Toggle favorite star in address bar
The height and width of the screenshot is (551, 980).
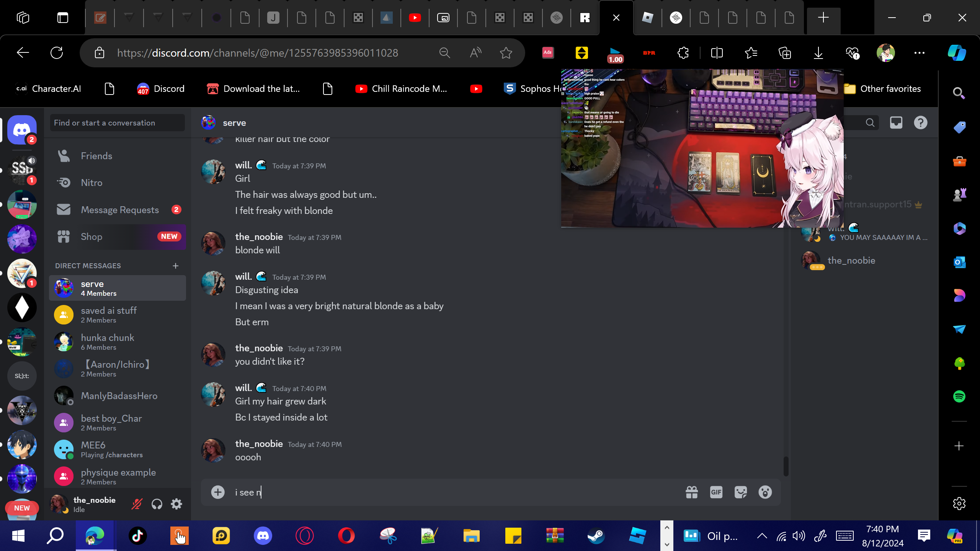506,53
